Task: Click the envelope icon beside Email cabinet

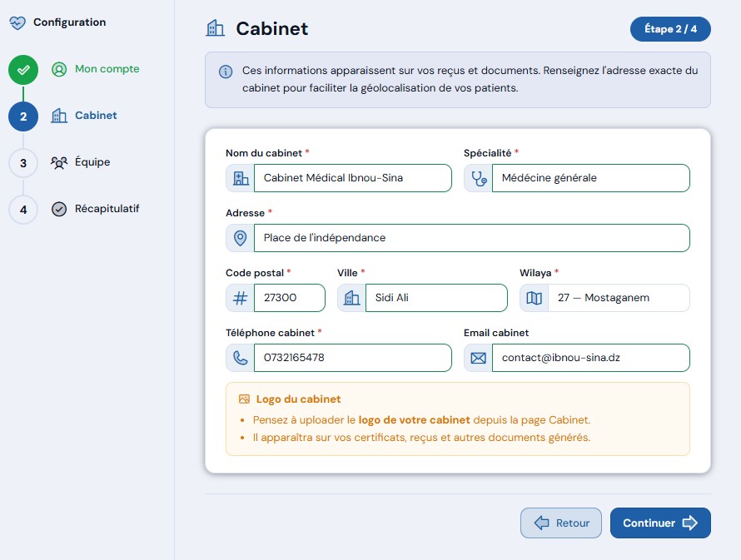Action: (478, 358)
